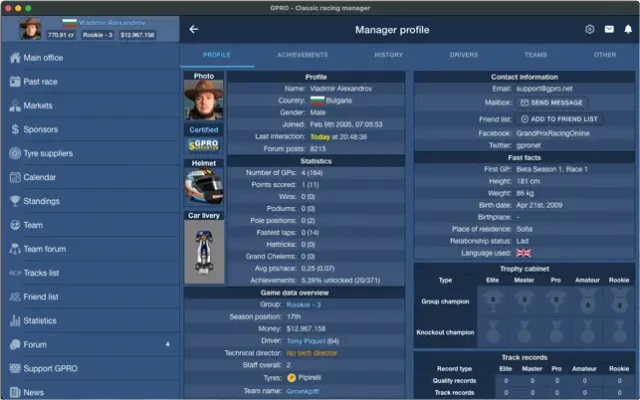Click the Pipirelli tyre brand icon
The image size is (640, 400).
pyautogui.click(x=291, y=378)
